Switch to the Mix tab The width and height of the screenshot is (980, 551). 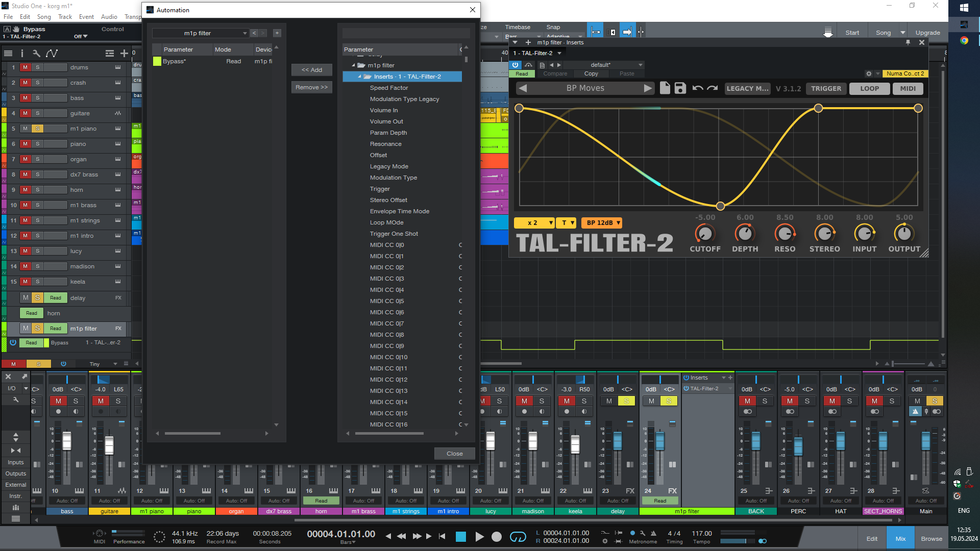(x=900, y=538)
